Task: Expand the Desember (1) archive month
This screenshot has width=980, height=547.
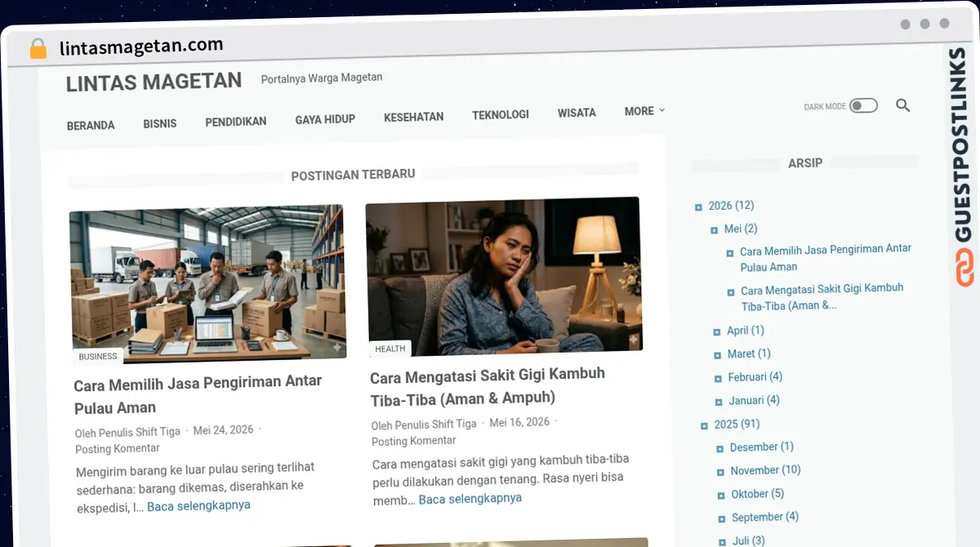Action: [719, 448]
